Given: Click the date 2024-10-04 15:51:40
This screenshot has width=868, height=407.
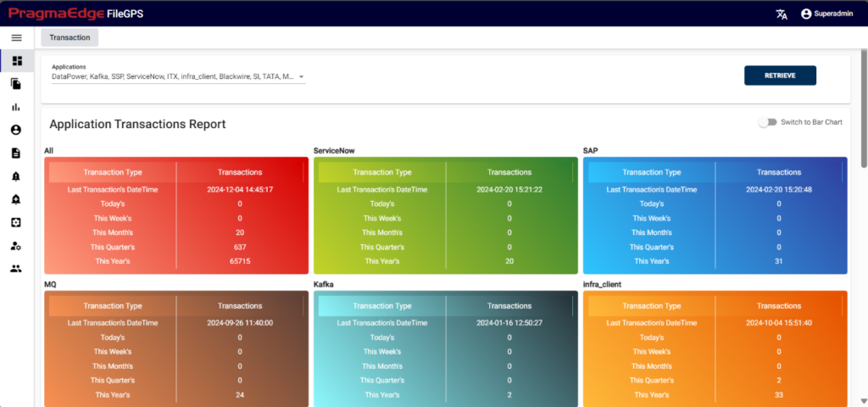Looking at the screenshot, I should click(x=779, y=323).
